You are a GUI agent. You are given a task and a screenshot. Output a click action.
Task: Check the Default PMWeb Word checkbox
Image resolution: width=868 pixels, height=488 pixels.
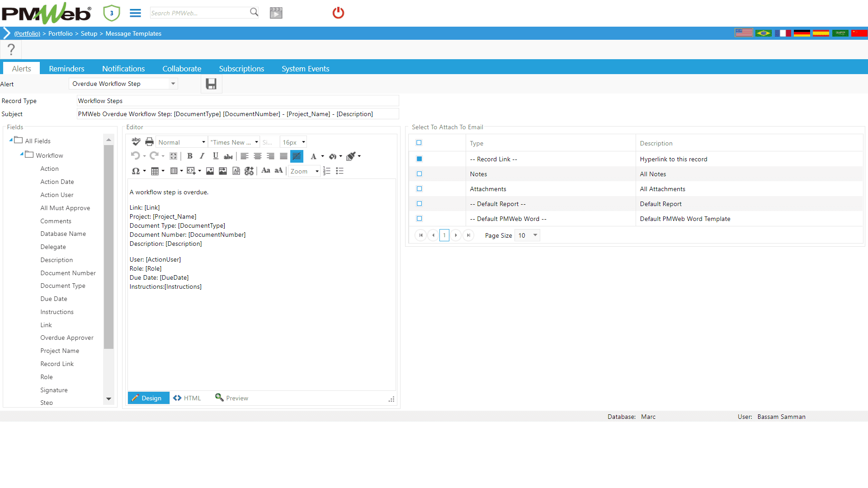[419, 219]
